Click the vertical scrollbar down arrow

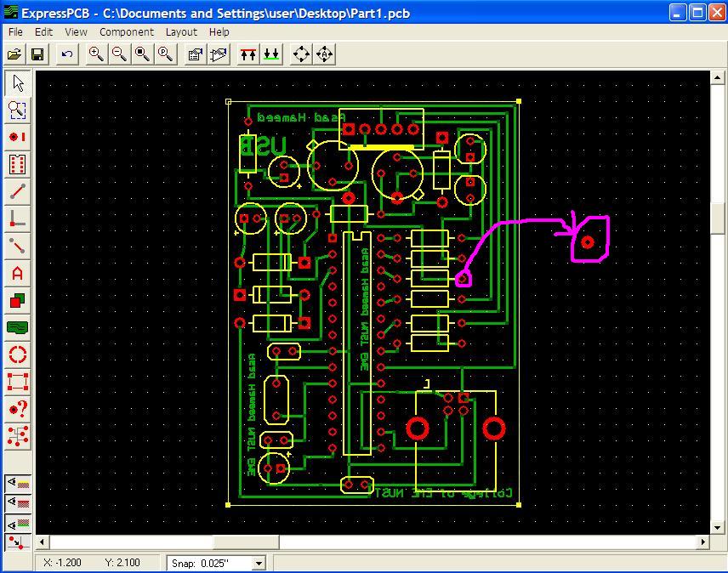pyautogui.click(x=717, y=528)
